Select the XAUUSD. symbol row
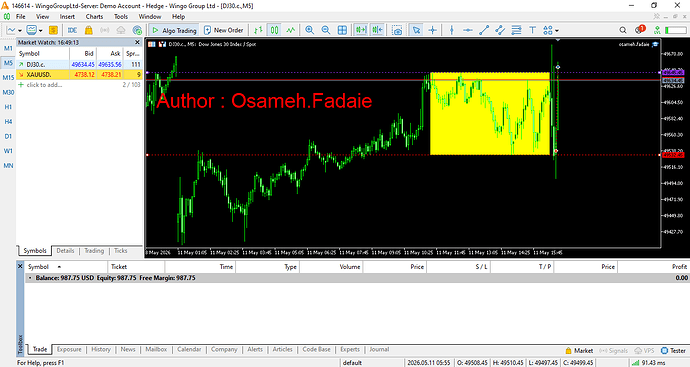690x367 pixels. 79,75
